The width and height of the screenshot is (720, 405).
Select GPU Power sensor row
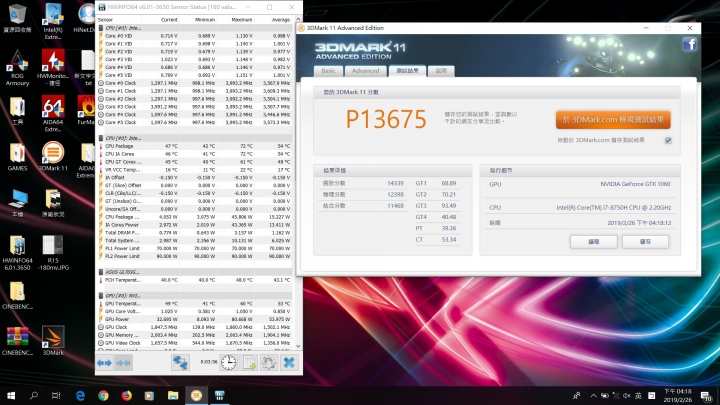[195, 319]
